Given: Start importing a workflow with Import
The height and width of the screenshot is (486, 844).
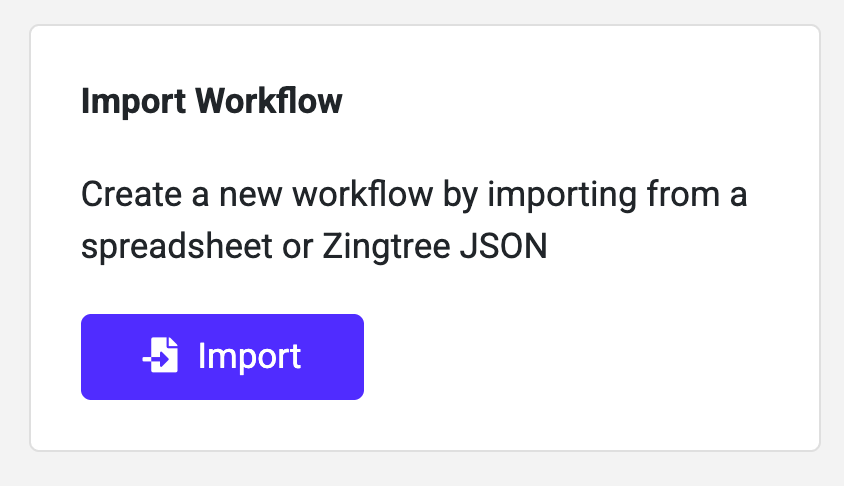Looking at the screenshot, I should pyautogui.click(x=222, y=357).
